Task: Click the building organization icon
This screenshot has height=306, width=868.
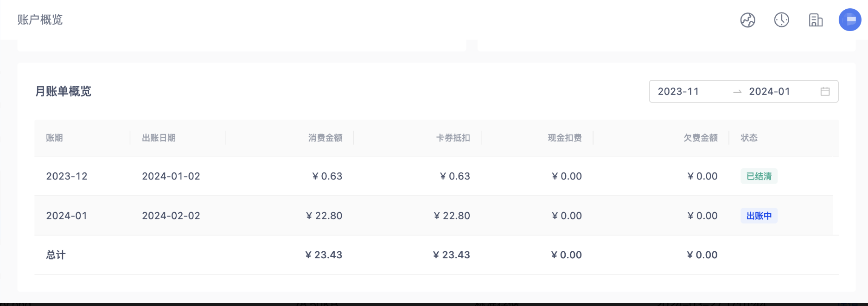Action: tap(816, 20)
